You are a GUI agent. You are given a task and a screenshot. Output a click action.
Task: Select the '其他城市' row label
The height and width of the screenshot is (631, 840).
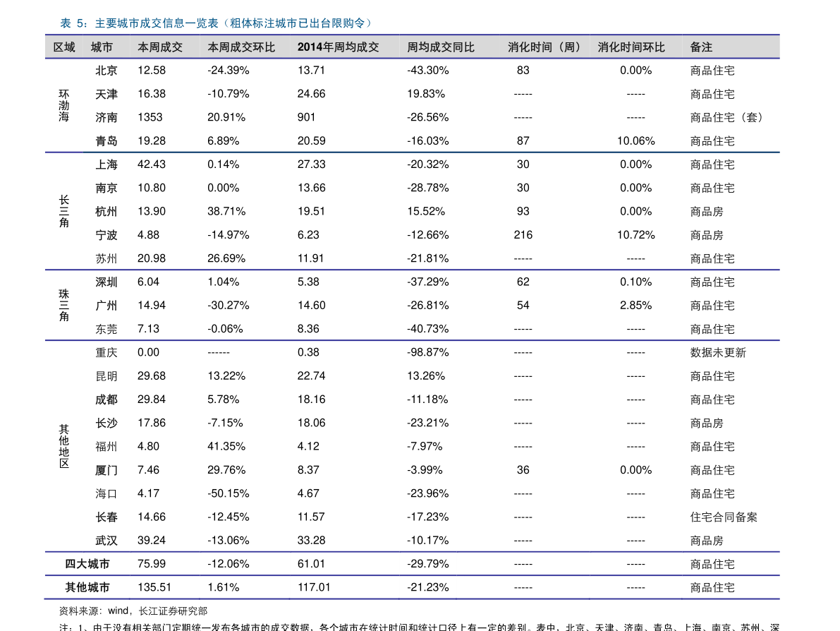coord(87,587)
